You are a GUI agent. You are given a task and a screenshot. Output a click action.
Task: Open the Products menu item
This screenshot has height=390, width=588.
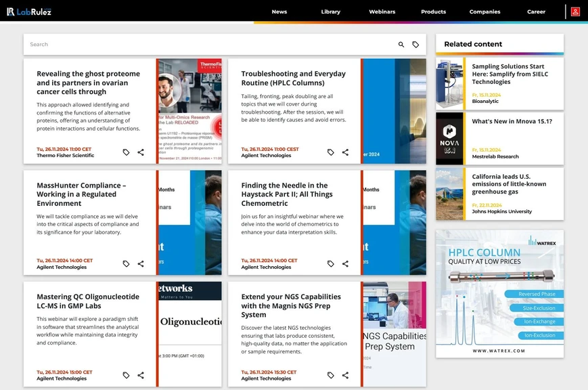(x=434, y=12)
